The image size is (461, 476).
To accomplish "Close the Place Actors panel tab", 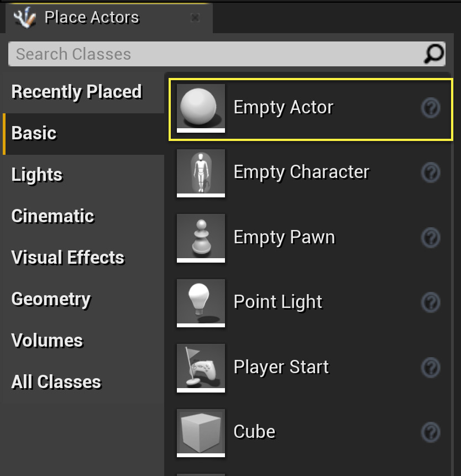I will tap(195, 18).
